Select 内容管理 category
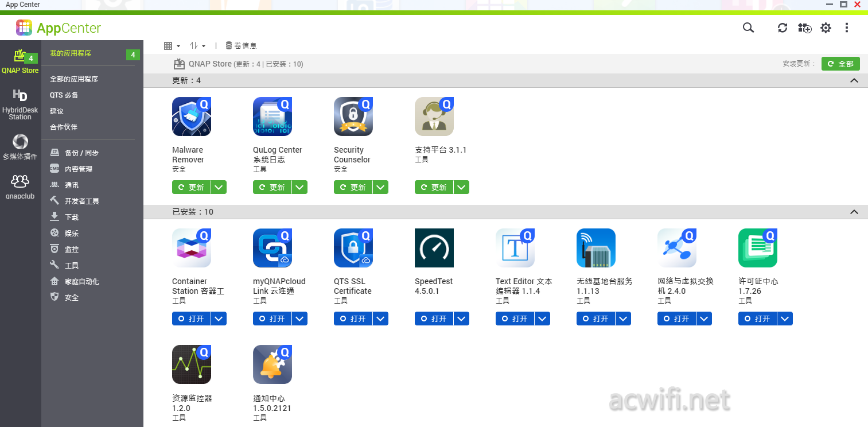This screenshot has height=427, width=868. (x=71, y=169)
